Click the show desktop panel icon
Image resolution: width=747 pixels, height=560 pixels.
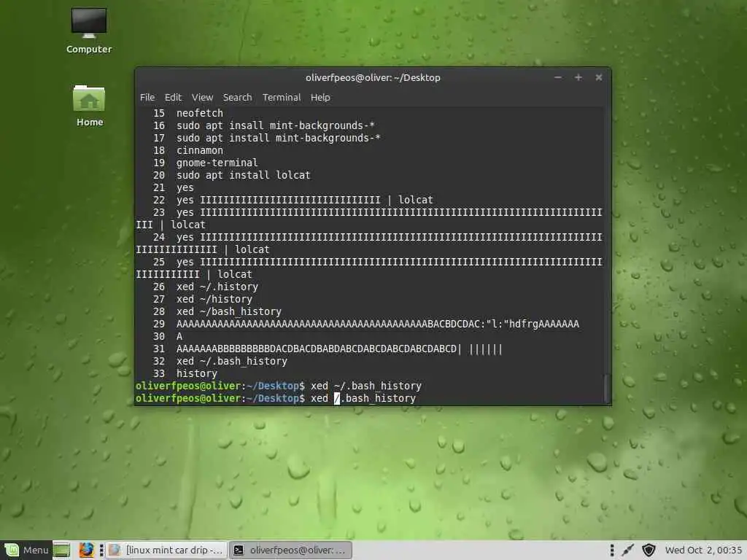(x=62, y=550)
